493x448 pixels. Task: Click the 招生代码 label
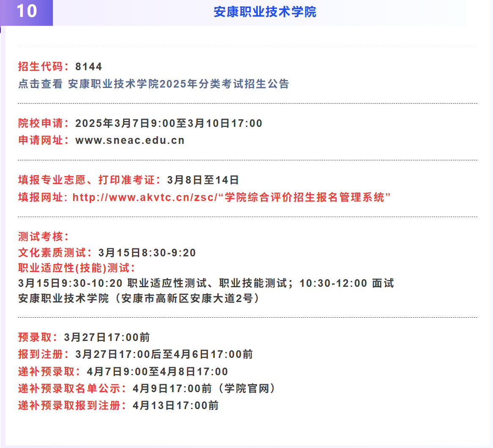[x=43, y=67]
